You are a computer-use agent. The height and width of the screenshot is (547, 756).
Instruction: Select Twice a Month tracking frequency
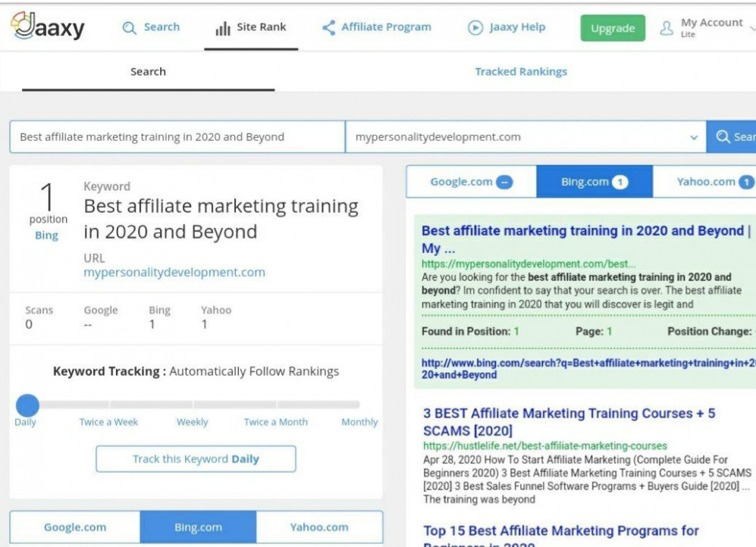pos(275,422)
